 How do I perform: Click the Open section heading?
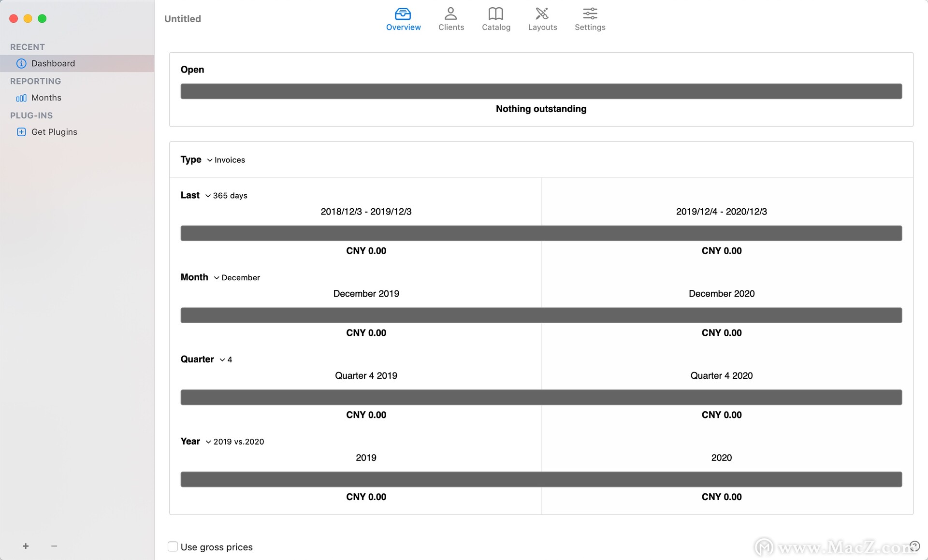pos(192,70)
